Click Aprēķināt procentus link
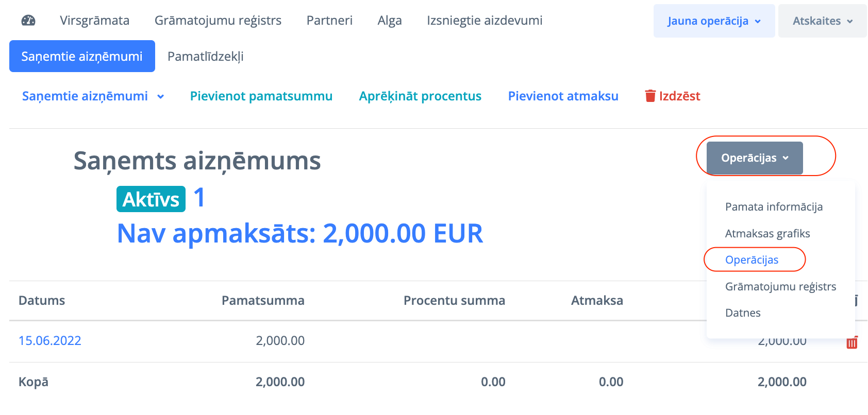This screenshot has height=415, width=868. 420,96
